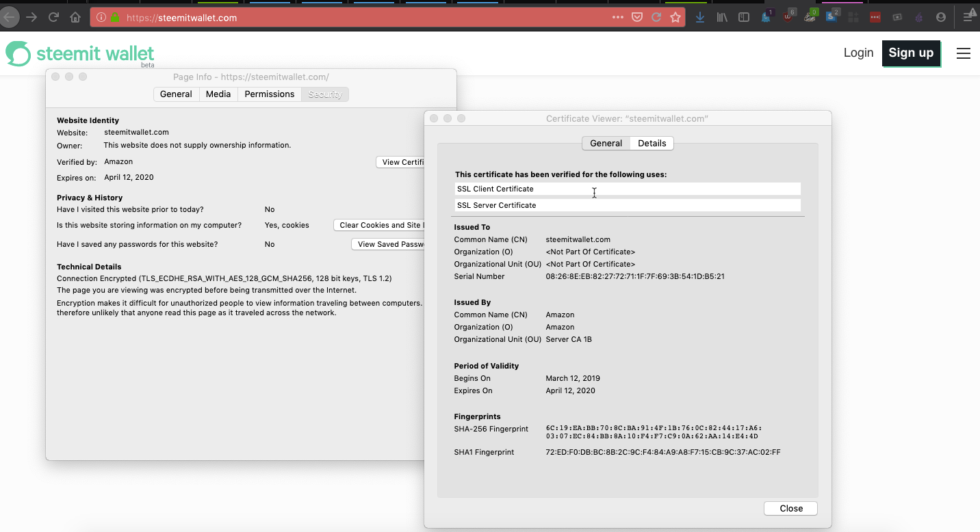Image resolution: width=980 pixels, height=532 pixels.
Task: Open the purple raspberry-shaped extension icon
Action: [x=919, y=18]
